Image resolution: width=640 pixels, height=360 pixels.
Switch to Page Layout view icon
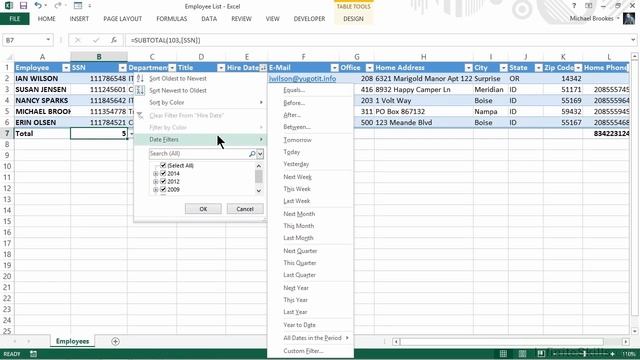(522, 354)
